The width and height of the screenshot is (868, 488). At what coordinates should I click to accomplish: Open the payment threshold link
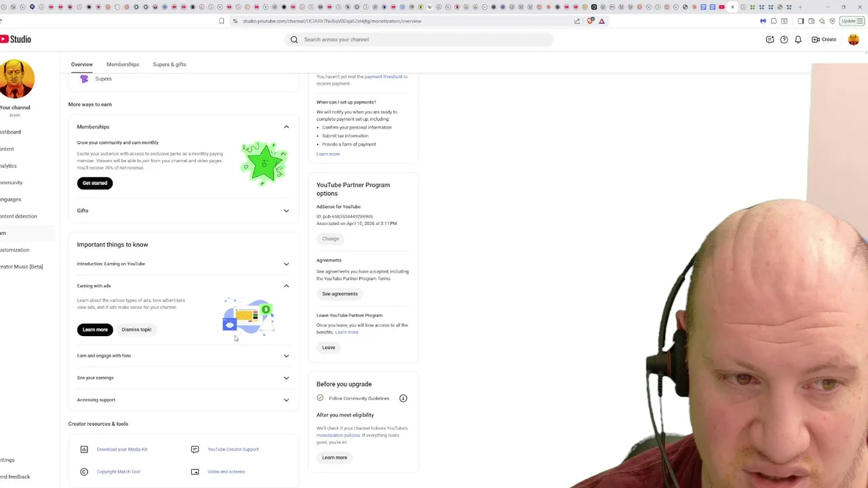[x=383, y=77]
